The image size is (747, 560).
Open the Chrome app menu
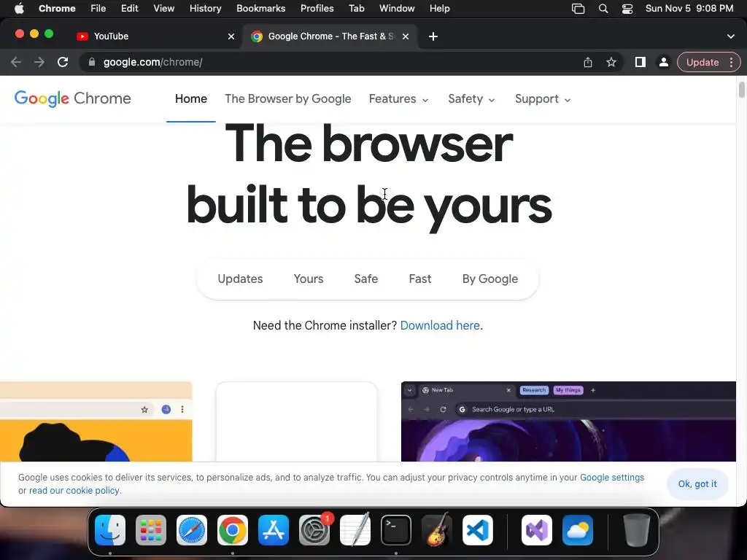tap(57, 9)
